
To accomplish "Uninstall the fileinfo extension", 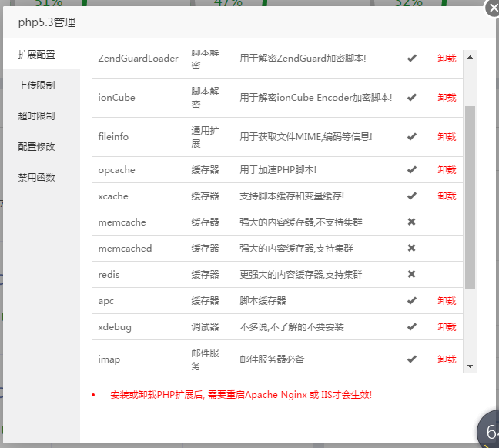I will pos(447,137).
